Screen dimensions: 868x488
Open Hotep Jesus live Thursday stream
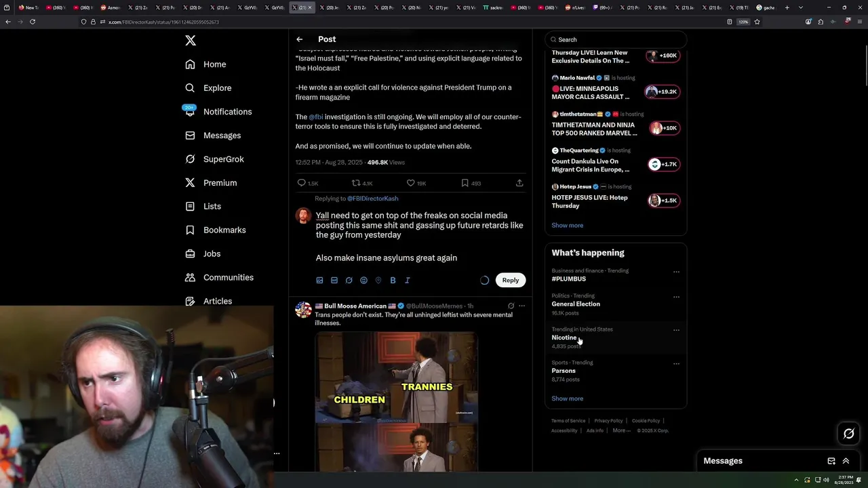(616, 197)
